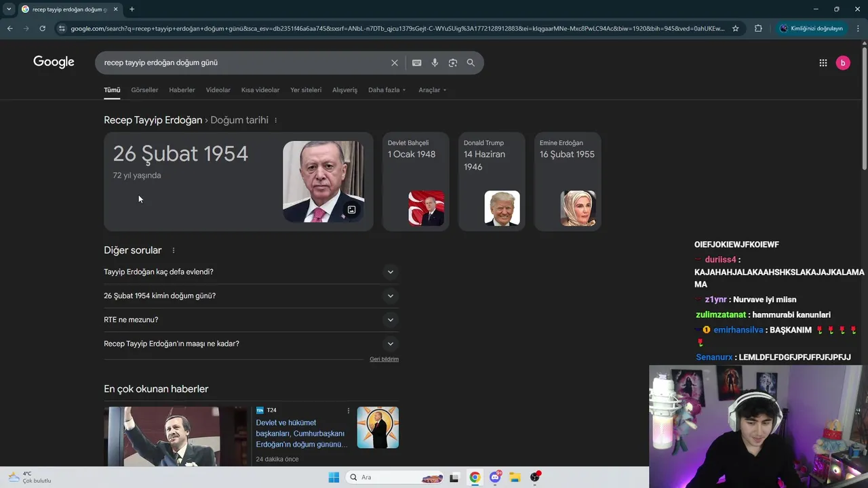The image size is (868, 488).
Task: Open 'Recep Tayyip Erdoğan' breadcrumb link
Action: point(153,120)
